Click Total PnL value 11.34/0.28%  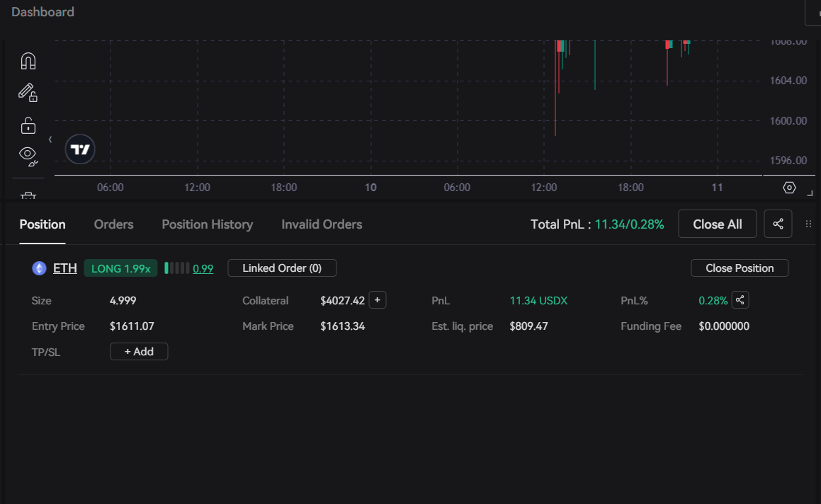[x=629, y=224]
